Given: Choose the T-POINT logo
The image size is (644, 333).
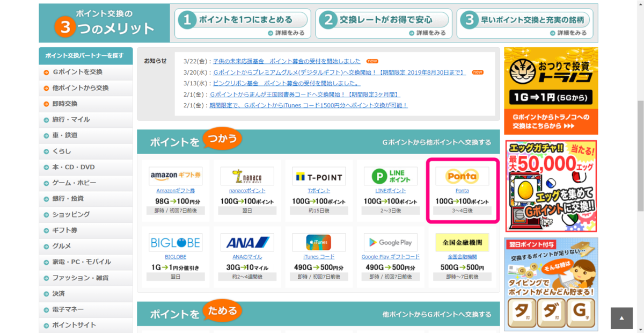Looking at the screenshot, I should (319, 176).
